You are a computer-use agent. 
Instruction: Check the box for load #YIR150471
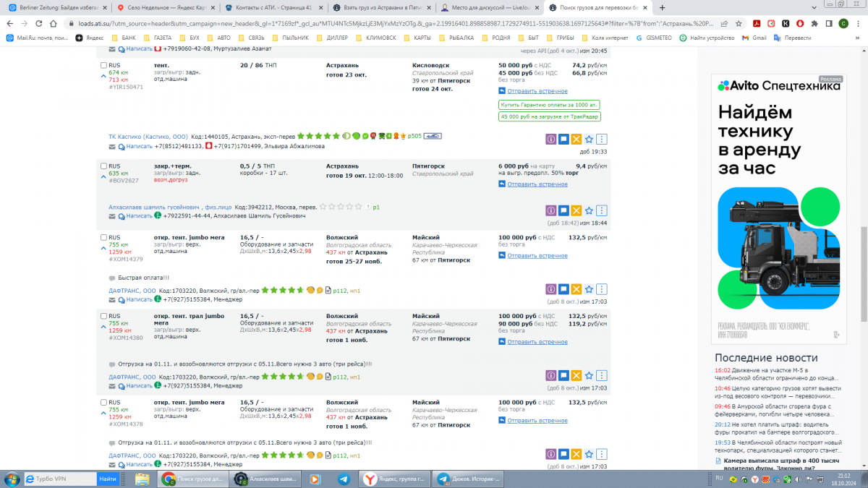click(103, 65)
